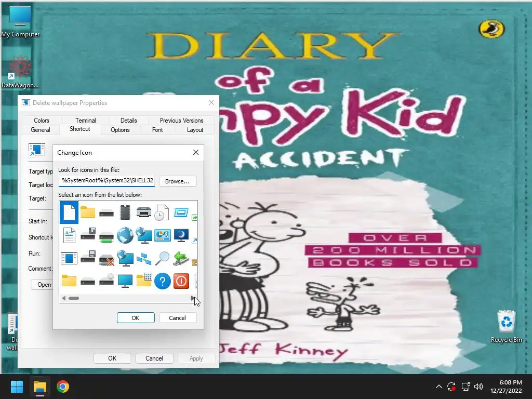Click Browse... to find an icon file
Screen dimensions: 532x399
(178, 181)
